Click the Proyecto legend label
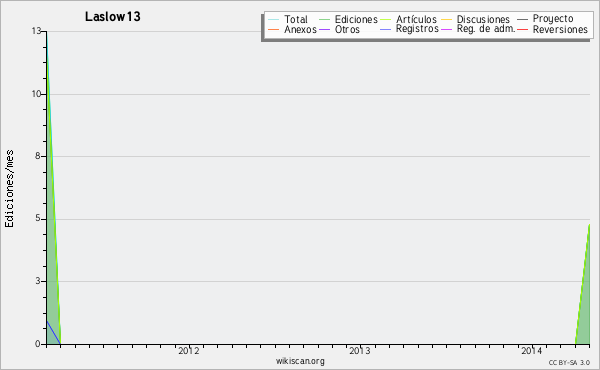 pyautogui.click(x=553, y=19)
